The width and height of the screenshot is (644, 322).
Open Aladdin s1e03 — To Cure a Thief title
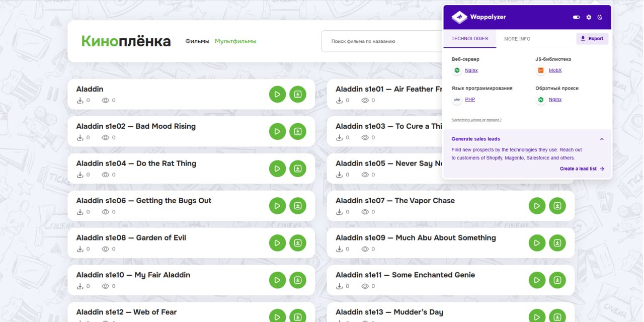click(x=389, y=126)
